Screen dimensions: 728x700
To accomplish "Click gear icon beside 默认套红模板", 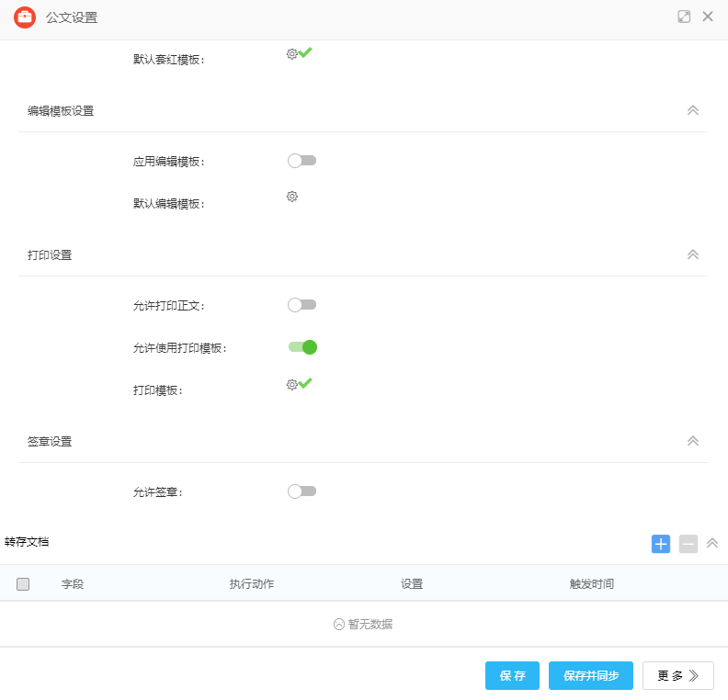I will 291,54.
